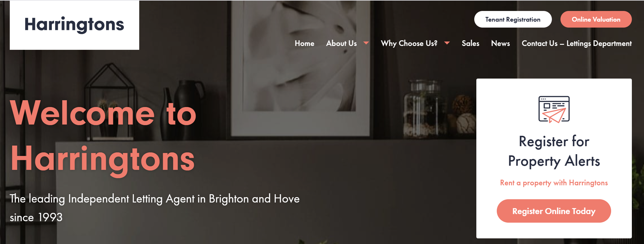Click Register Online Today button
Image resolution: width=644 pixels, height=244 pixels.
click(554, 211)
